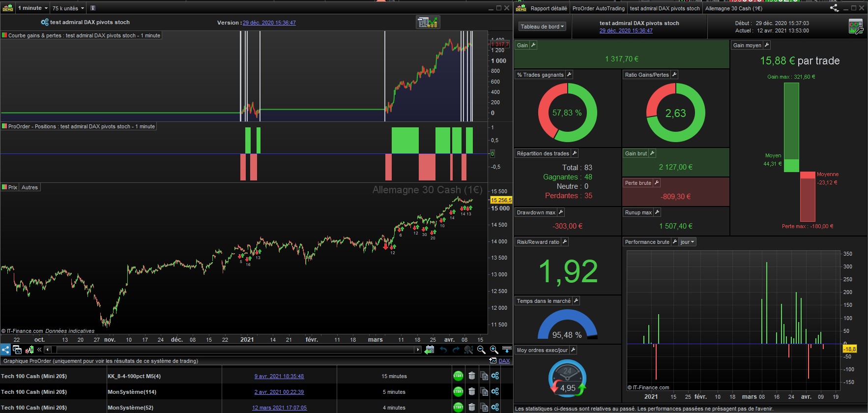Delete the MonSystème(114) system
Screen dimensions: 868x413
[x=472, y=392]
